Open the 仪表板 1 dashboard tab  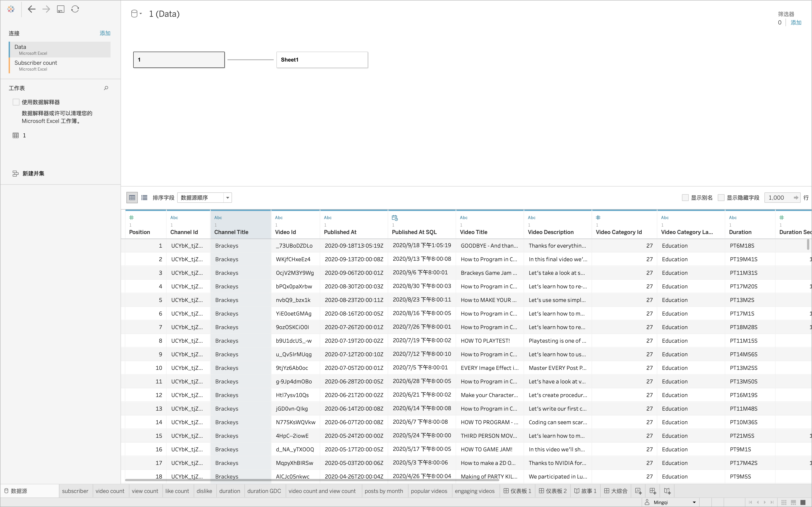point(518,491)
